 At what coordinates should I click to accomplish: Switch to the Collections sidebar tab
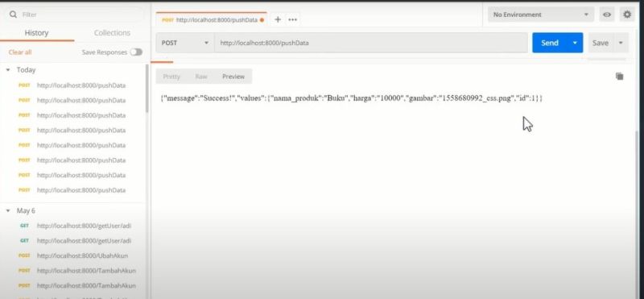point(112,33)
